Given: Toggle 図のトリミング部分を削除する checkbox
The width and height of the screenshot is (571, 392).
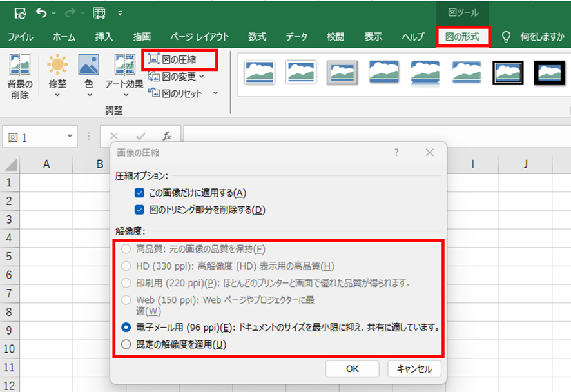Looking at the screenshot, I should coord(139,210).
